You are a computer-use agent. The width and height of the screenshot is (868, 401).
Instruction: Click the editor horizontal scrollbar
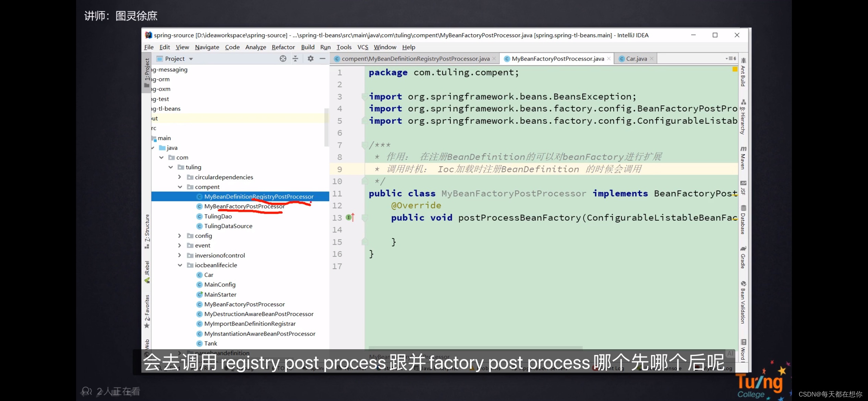tap(476, 348)
